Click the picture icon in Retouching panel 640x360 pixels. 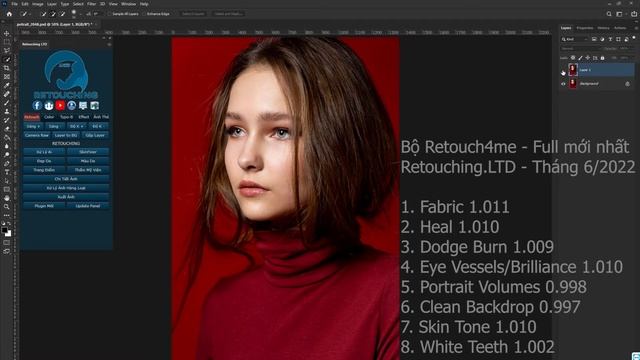[x=94, y=106]
